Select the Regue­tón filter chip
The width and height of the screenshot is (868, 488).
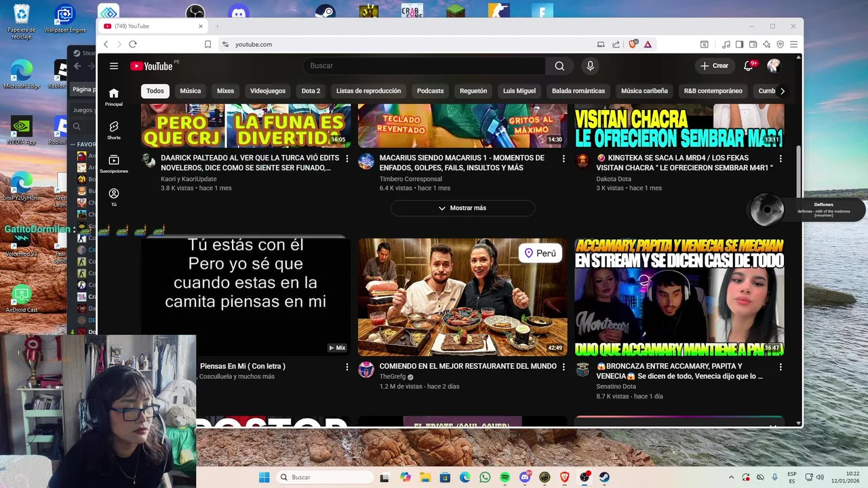[473, 91]
